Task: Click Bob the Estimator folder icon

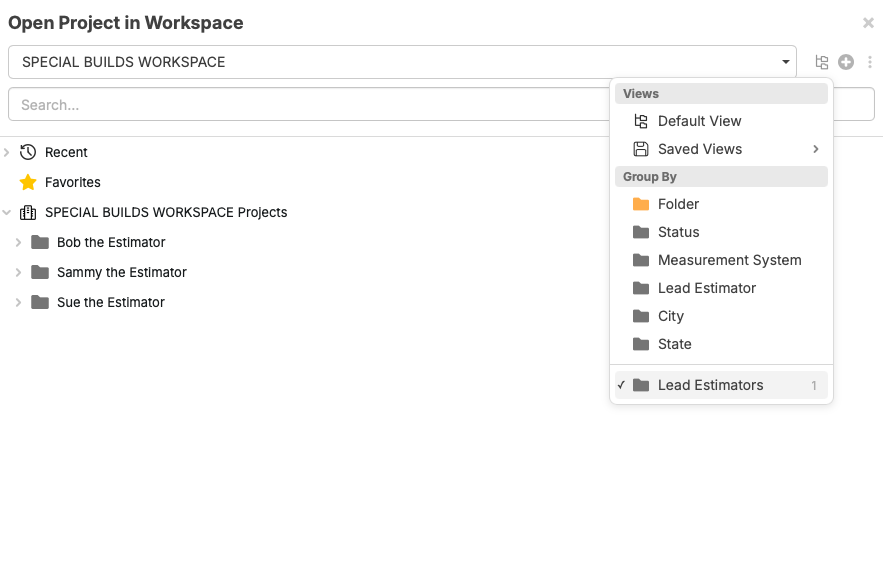Action: point(40,242)
